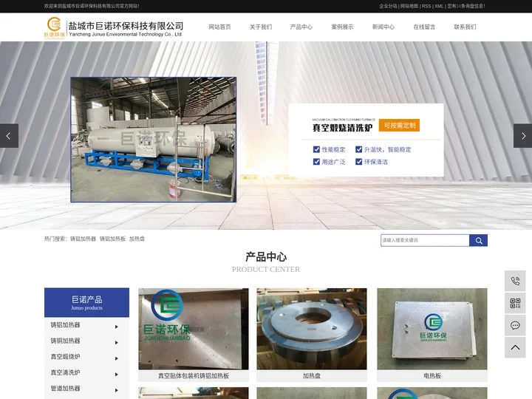Open vacuum furnace banner photo

(154, 140)
